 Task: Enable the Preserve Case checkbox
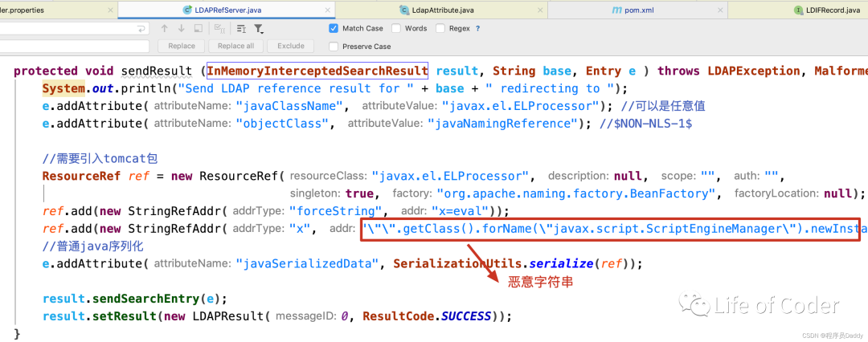coord(334,47)
